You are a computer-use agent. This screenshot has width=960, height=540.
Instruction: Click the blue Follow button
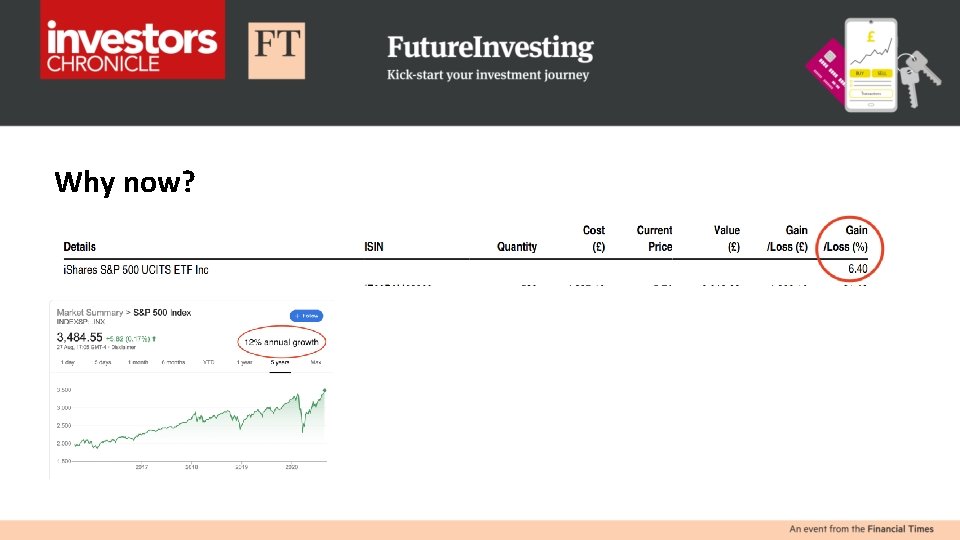point(306,315)
